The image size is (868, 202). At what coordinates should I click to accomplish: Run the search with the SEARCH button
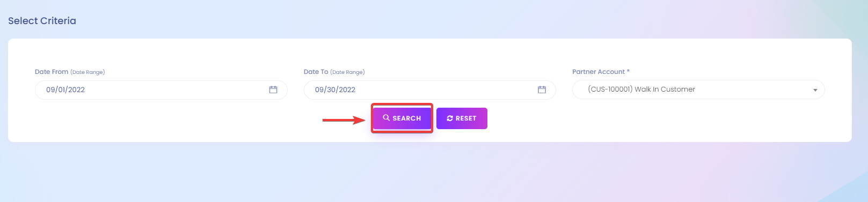[402, 118]
